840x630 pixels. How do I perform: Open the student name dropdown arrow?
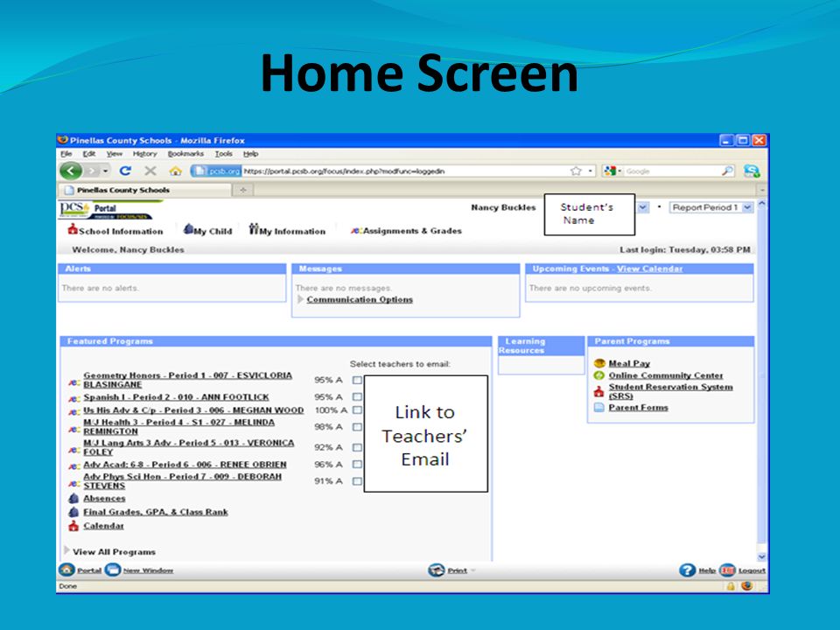643,207
